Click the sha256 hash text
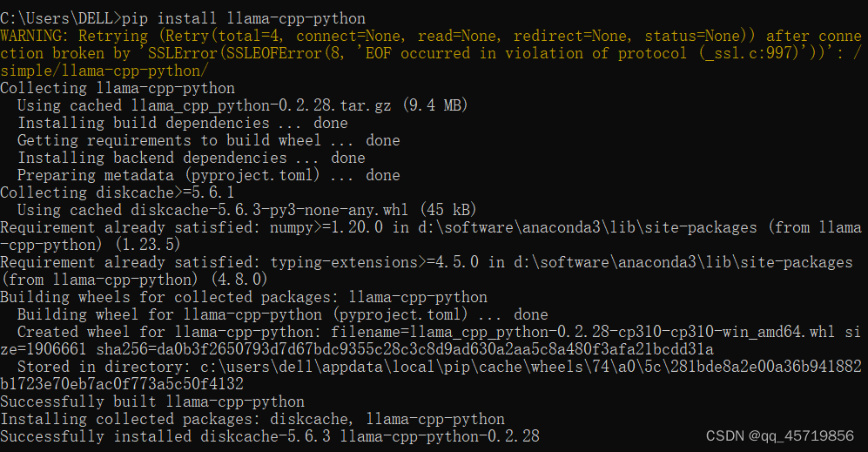The height and width of the screenshot is (452, 868). pos(405,349)
